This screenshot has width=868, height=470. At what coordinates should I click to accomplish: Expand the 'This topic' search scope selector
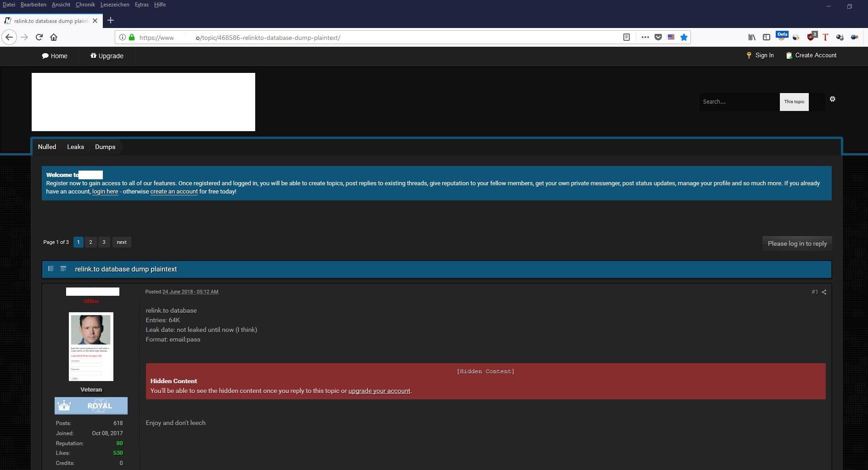[x=794, y=102]
